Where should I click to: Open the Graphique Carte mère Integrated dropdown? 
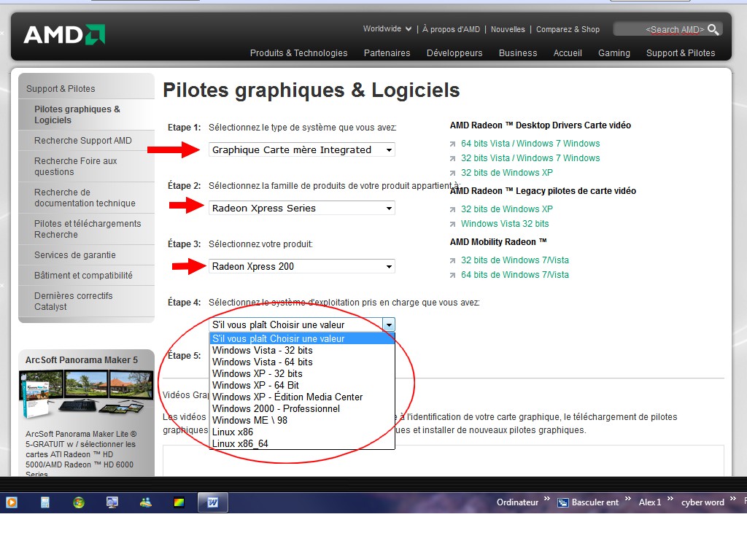[302, 149]
